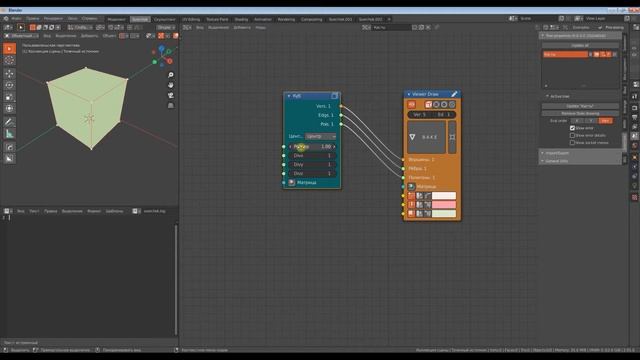Switch to the Texture Paint workspace tab
The width and height of the screenshot is (640, 360).
click(217, 19)
